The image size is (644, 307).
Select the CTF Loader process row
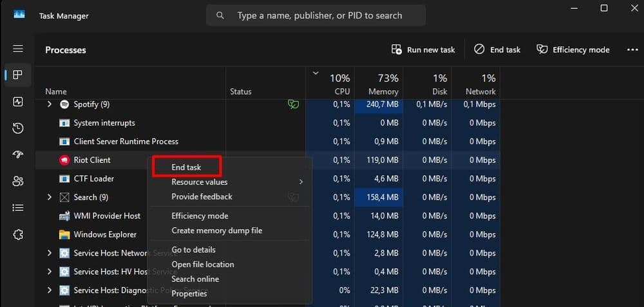tap(268, 178)
